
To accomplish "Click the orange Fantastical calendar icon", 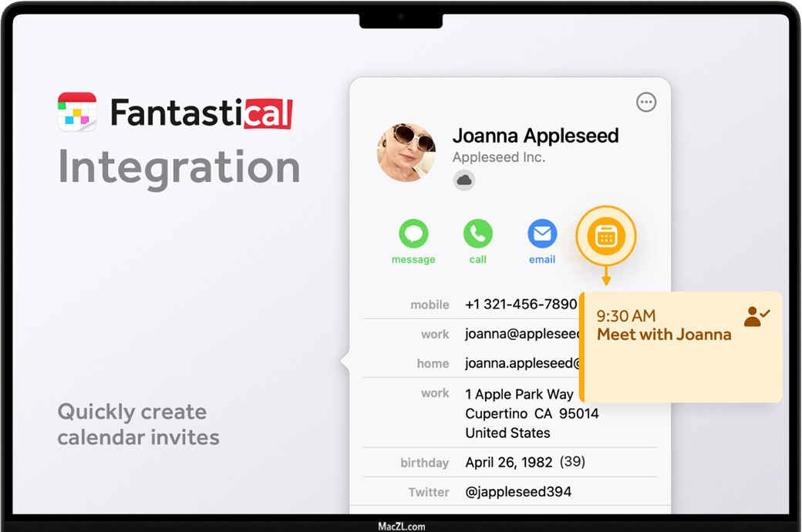I will tap(606, 237).
